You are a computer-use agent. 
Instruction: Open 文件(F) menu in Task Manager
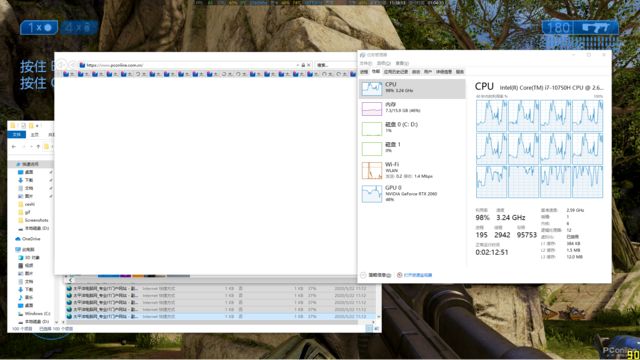pos(366,63)
